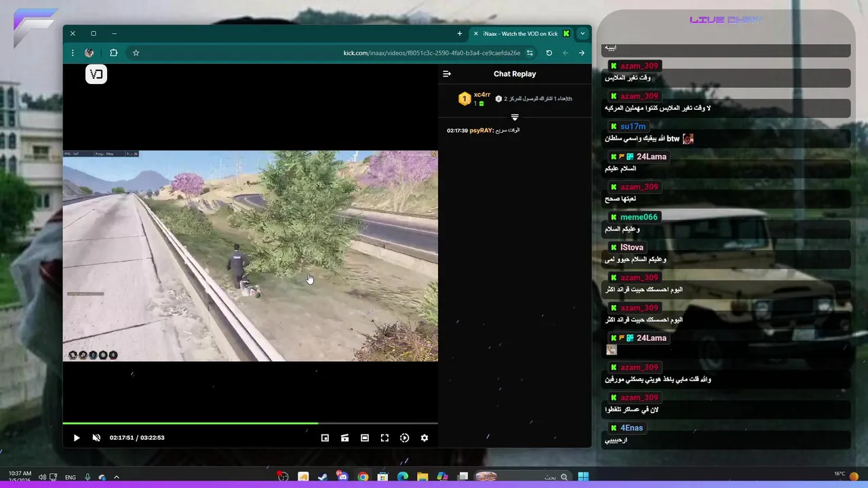
Task: Click the taskbar search box
Action: click(521, 477)
